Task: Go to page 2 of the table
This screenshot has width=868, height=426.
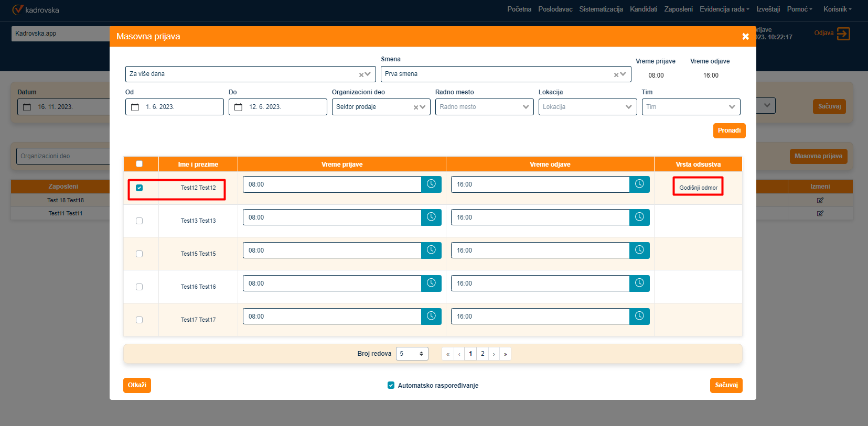Action: 483,354
